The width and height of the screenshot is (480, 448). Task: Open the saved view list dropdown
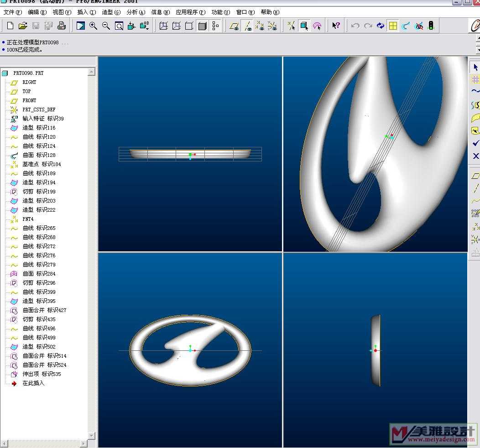pos(145,26)
